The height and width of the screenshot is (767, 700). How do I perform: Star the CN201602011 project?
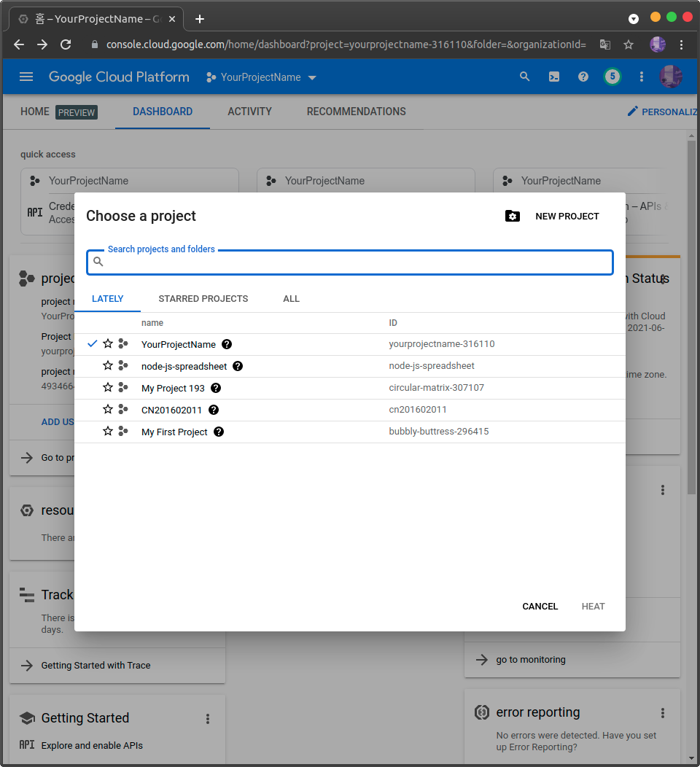(x=108, y=410)
